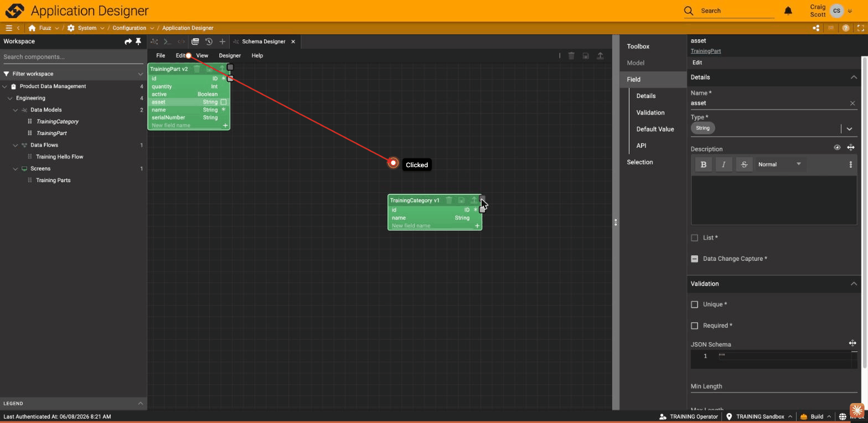Toggle bold formatting in Description
868x423 pixels.
704,164
